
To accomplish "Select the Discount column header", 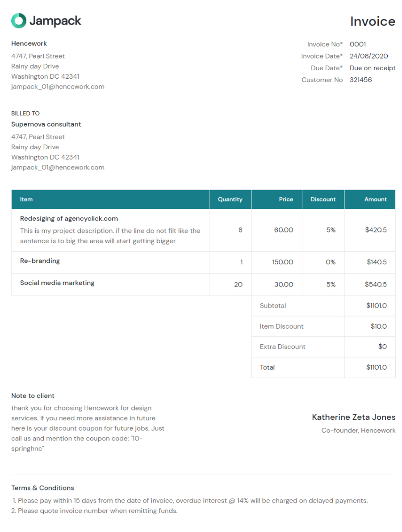I will tap(323, 199).
